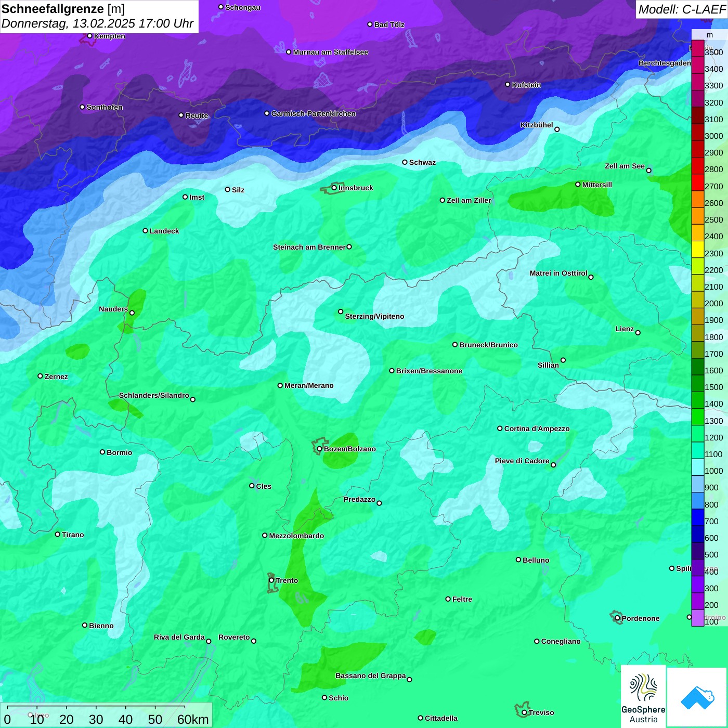Viewport: 728px width, 728px height.
Task: Click the Nauders location dot
Action: click(132, 313)
